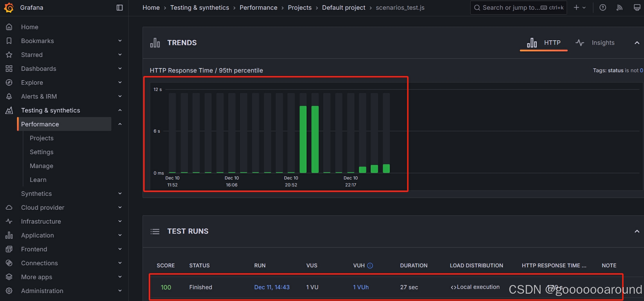Click the Testing & synthetics k6 icon

coord(9,110)
